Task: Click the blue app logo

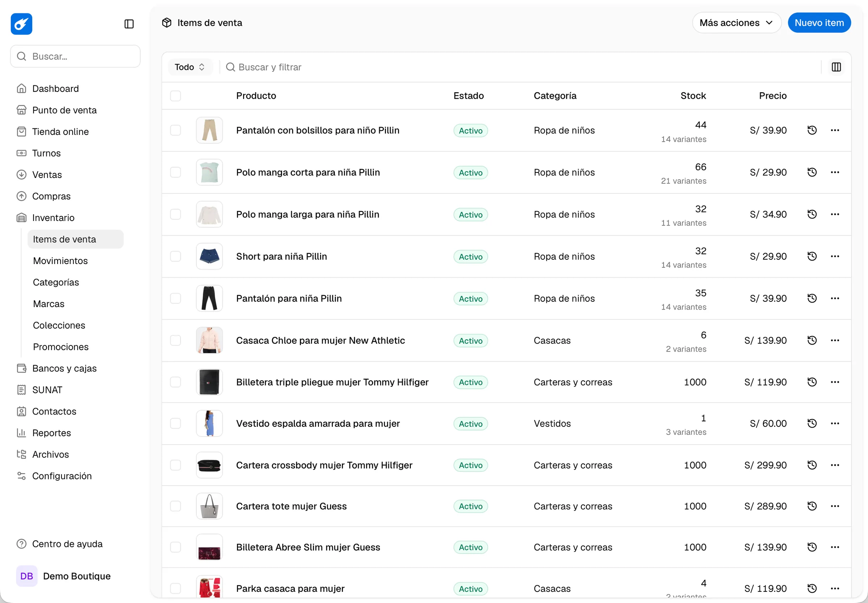Action: click(22, 24)
